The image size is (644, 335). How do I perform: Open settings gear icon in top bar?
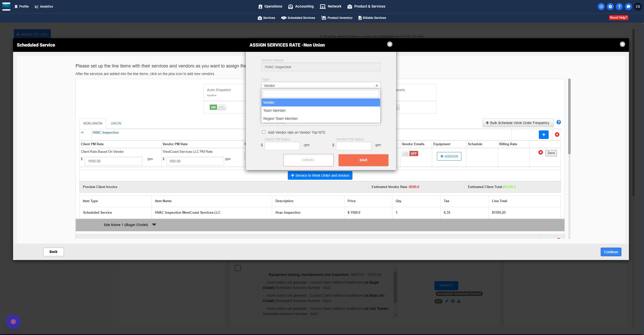click(x=610, y=7)
